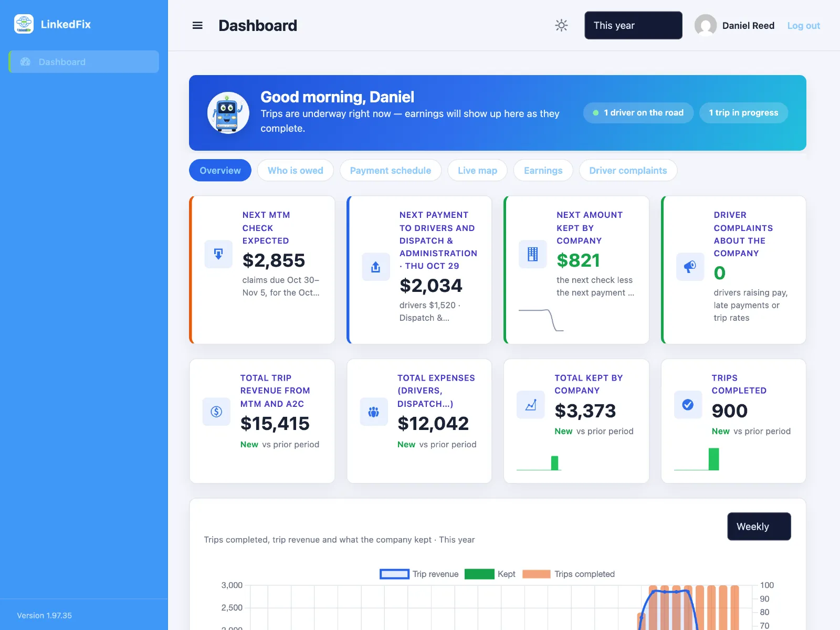Click the next payment upload icon
The image size is (840, 630).
tap(376, 267)
